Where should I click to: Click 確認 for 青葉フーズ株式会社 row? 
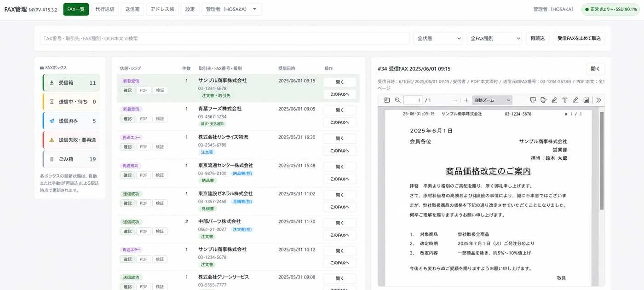click(127, 119)
